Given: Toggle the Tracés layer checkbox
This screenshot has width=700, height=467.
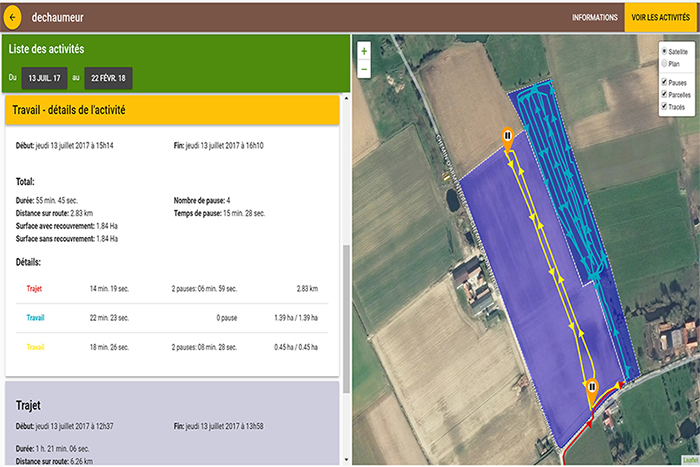Looking at the screenshot, I should click(664, 106).
